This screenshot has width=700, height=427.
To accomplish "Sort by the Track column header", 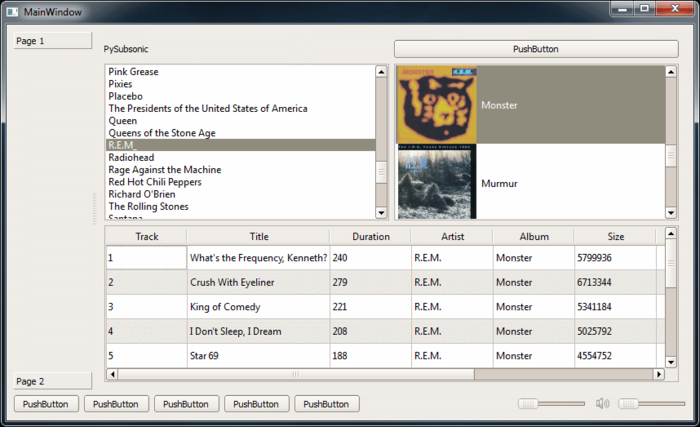I will 147,236.
